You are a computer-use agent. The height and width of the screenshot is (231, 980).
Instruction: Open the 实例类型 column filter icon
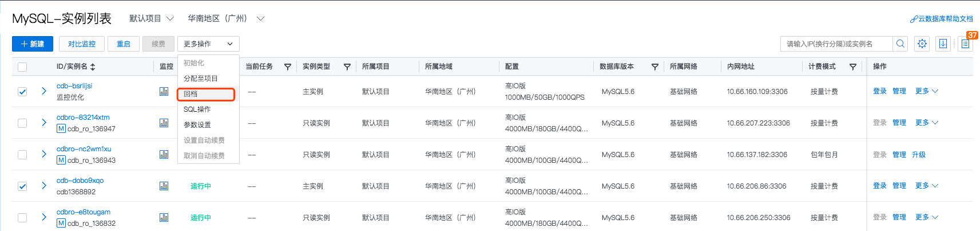click(347, 67)
